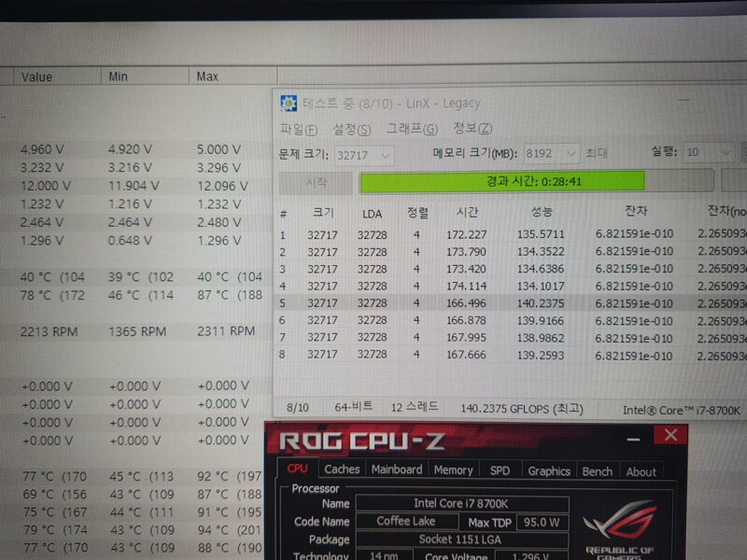Switch to the Bench tab in CPU-Z
This screenshot has width=747, height=560.
coord(598,472)
